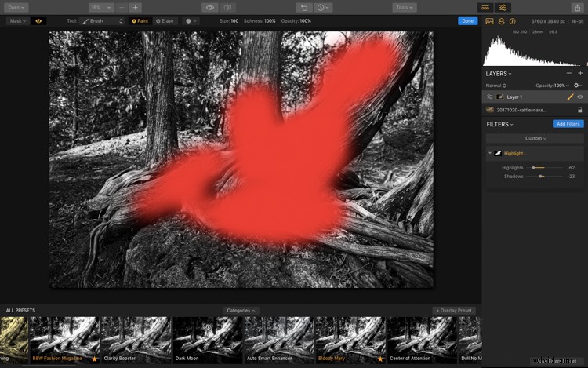Click the Layer 1 mask thumbnail

coord(500,97)
